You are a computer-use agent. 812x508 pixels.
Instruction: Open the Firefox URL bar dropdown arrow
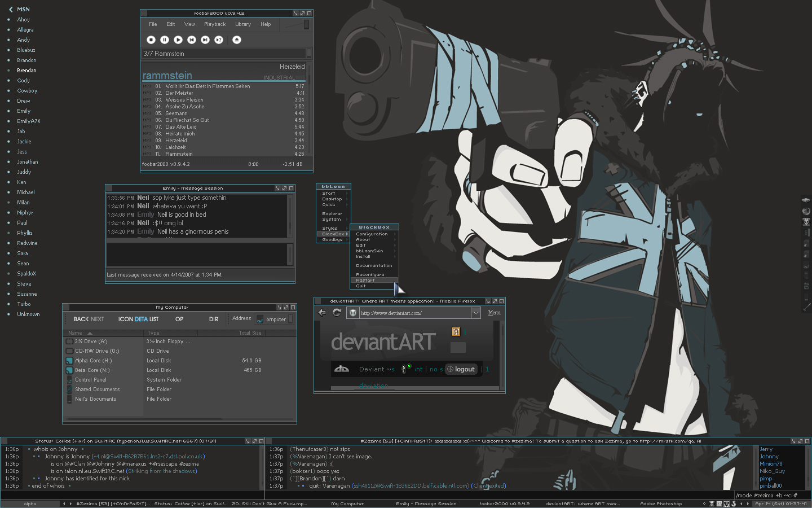click(476, 313)
